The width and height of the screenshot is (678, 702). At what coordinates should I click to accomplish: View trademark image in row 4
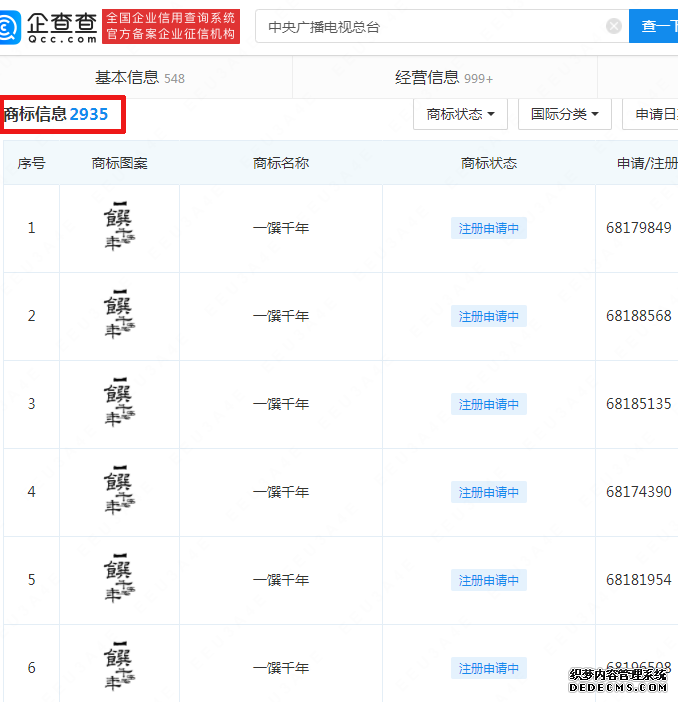(x=119, y=491)
